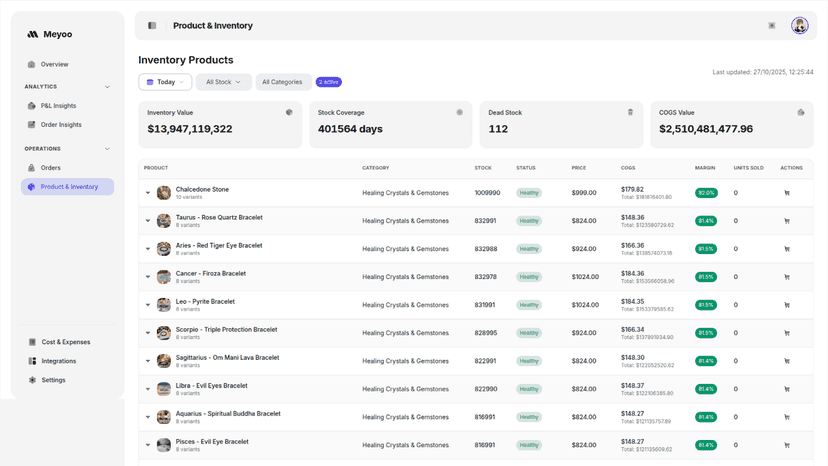Image resolution: width=828 pixels, height=466 pixels.
Task: Click the cart action for Sagittarius - Om Mani Lava Bracelet
Action: click(787, 361)
